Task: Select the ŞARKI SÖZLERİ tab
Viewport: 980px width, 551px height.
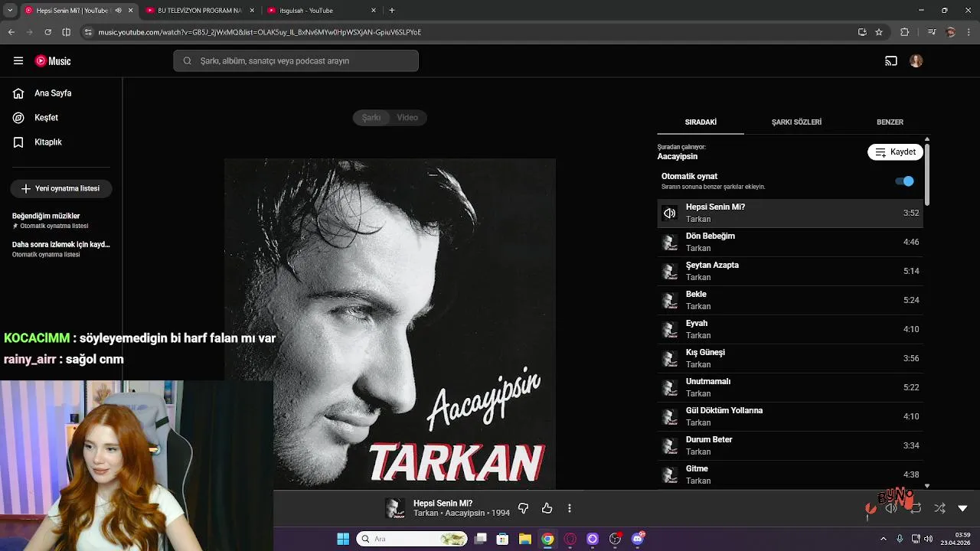Action: 796,122
